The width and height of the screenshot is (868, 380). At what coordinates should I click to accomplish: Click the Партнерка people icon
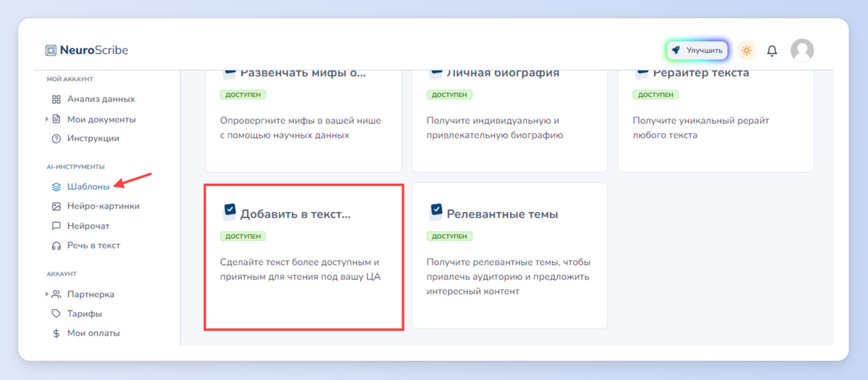56,295
